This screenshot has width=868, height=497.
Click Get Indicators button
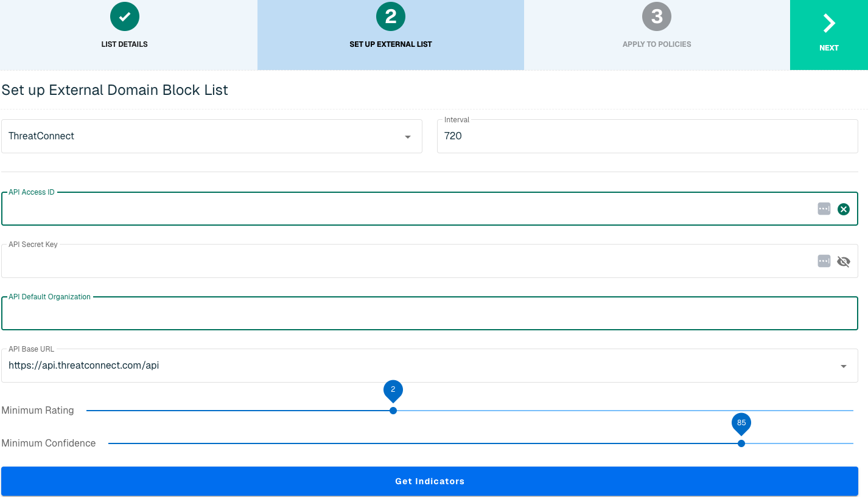(x=430, y=481)
